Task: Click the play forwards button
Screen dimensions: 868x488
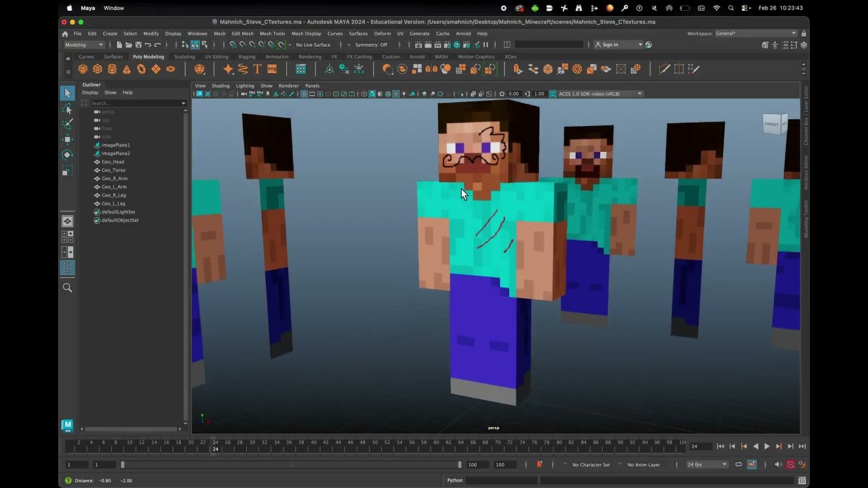Action: pyautogui.click(x=767, y=446)
